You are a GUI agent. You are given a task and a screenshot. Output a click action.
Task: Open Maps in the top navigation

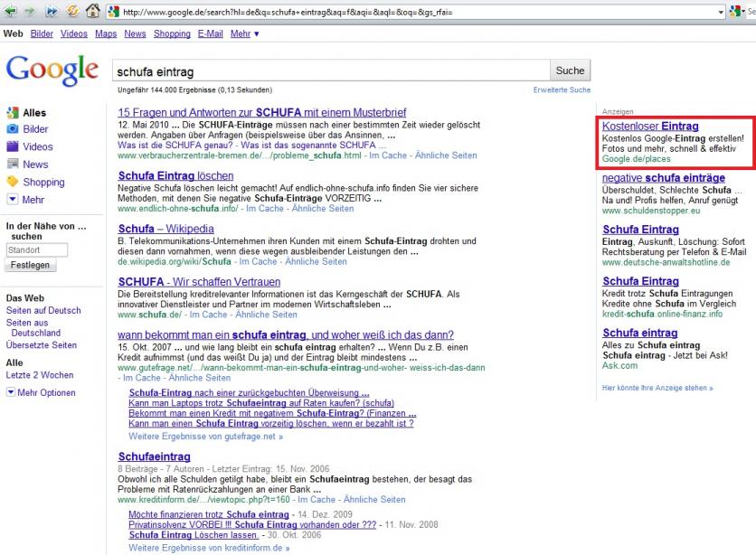[x=106, y=33]
